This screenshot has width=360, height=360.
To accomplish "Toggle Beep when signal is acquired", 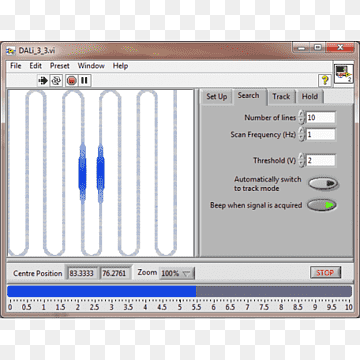I will click(x=322, y=205).
